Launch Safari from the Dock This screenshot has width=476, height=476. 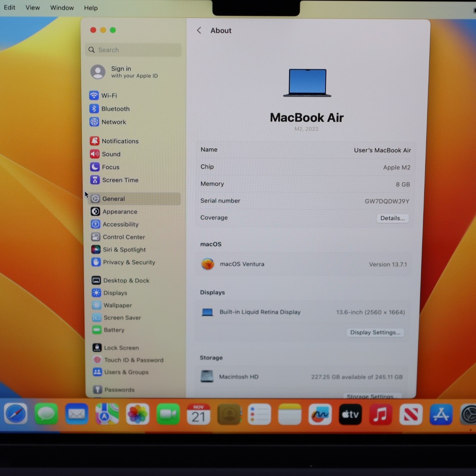point(16,414)
